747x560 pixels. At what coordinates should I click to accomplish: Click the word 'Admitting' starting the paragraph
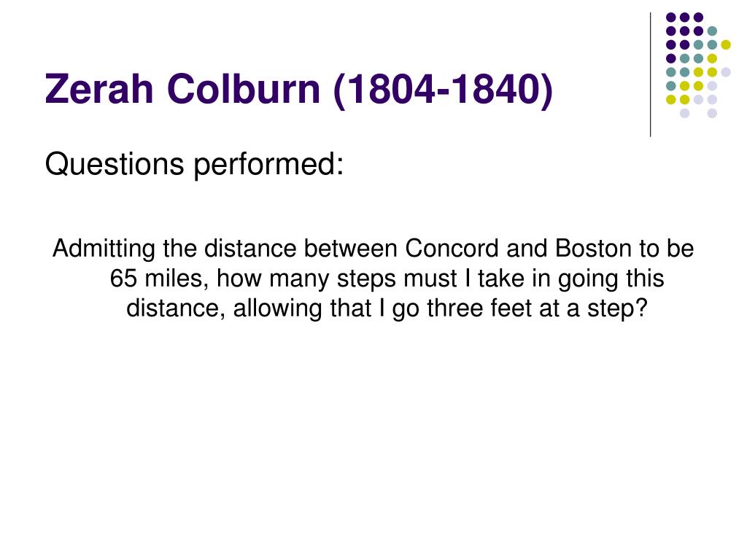(x=104, y=249)
